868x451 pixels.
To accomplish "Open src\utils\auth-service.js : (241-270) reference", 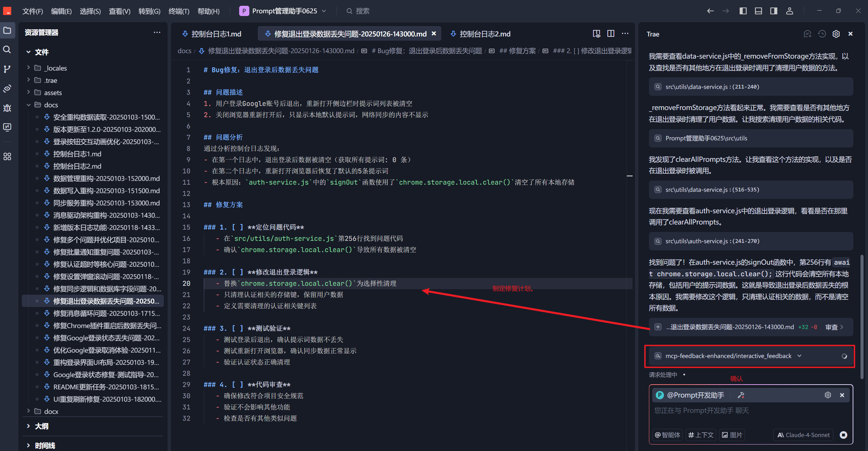I will pos(751,241).
